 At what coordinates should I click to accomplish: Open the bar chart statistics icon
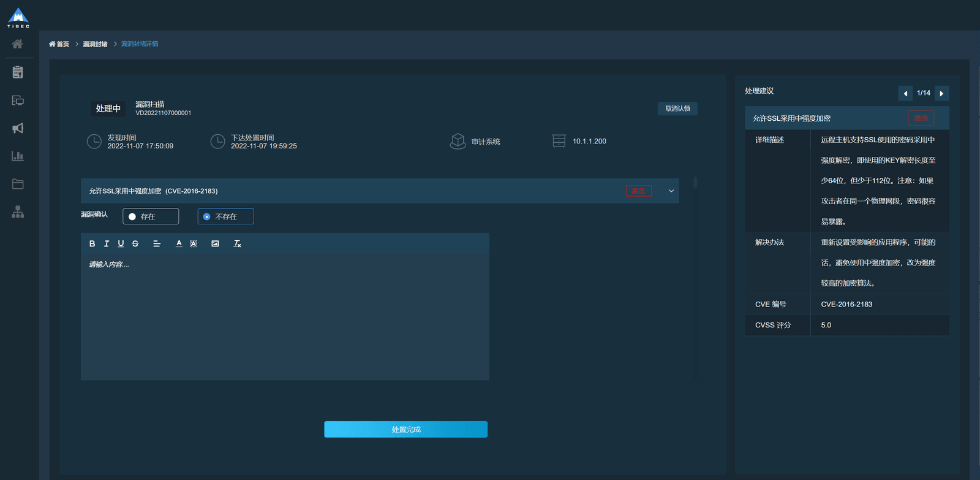click(x=18, y=156)
